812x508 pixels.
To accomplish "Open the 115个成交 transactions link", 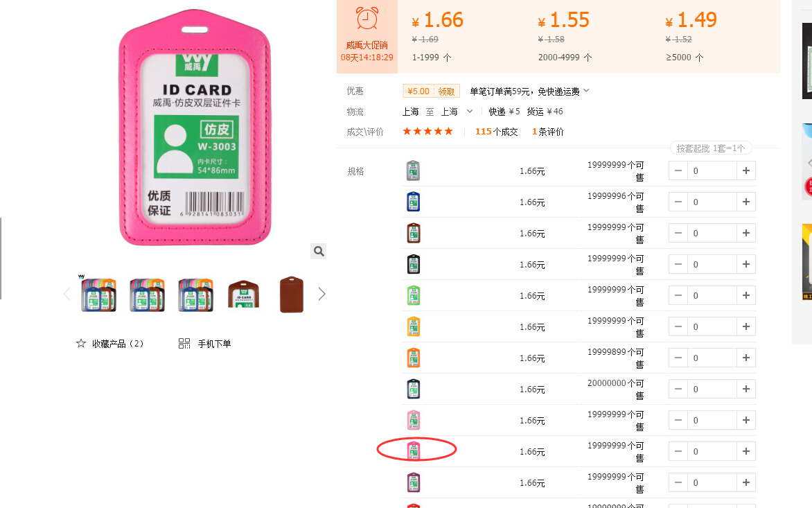I will (496, 132).
